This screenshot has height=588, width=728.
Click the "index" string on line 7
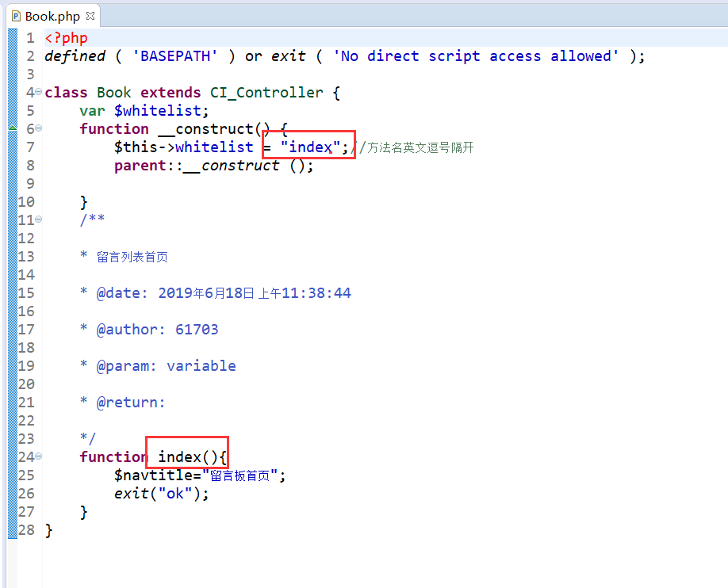tap(310, 147)
